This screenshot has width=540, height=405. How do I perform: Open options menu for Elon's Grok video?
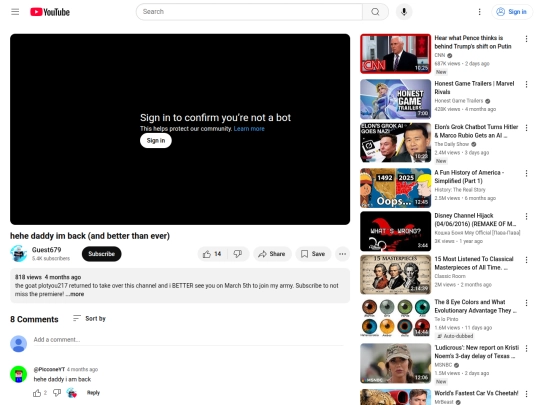(526, 128)
